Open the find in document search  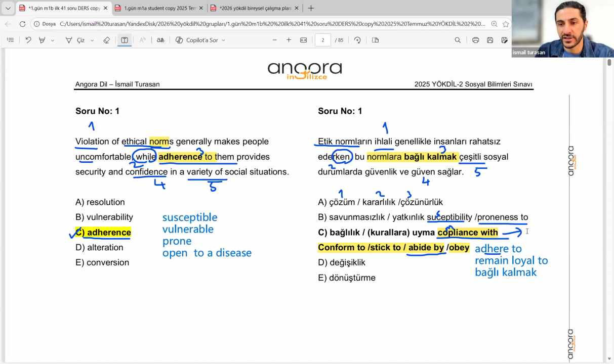tap(458, 40)
